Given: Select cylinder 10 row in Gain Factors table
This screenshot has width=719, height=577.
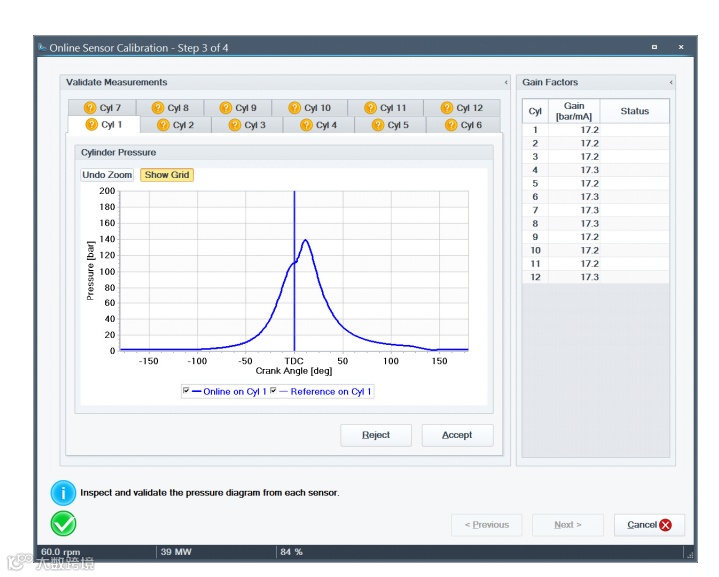Looking at the screenshot, I should tap(596, 250).
